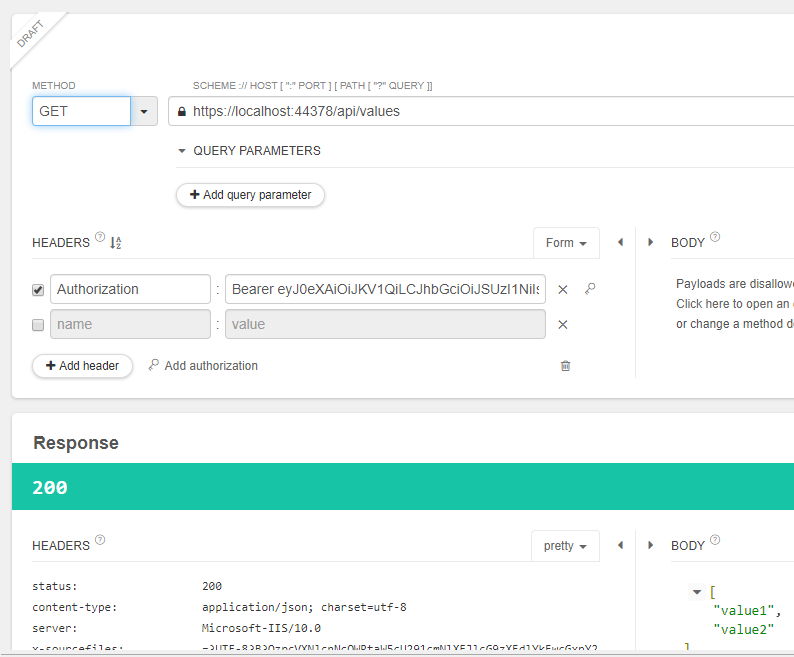Select the server value Microsoft-IIS/10.0

click(261, 628)
